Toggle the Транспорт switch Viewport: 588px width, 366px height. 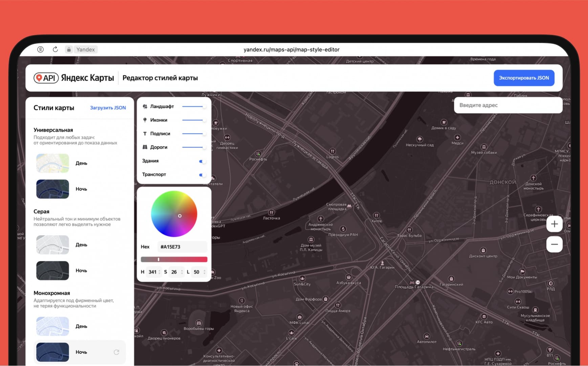pos(202,175)
